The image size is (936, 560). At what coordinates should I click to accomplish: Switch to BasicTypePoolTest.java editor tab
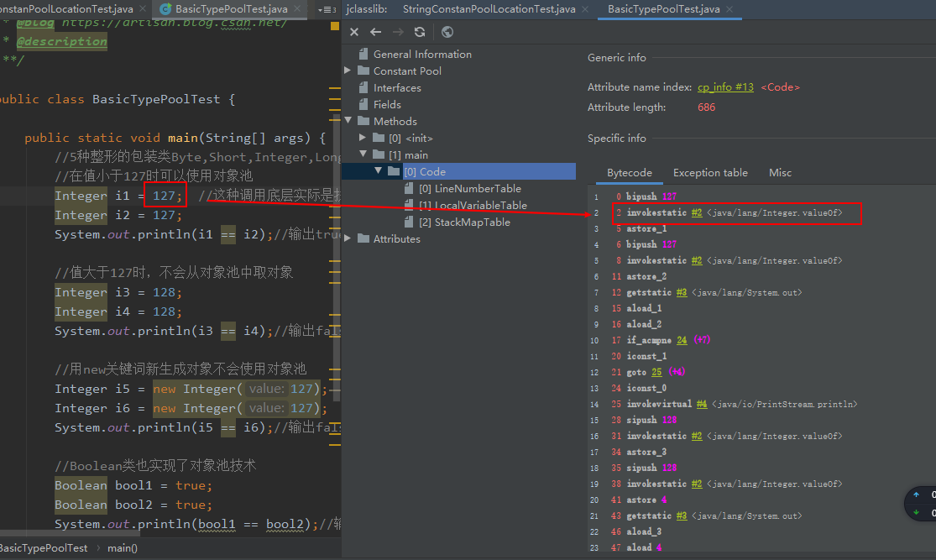[231, 9]
